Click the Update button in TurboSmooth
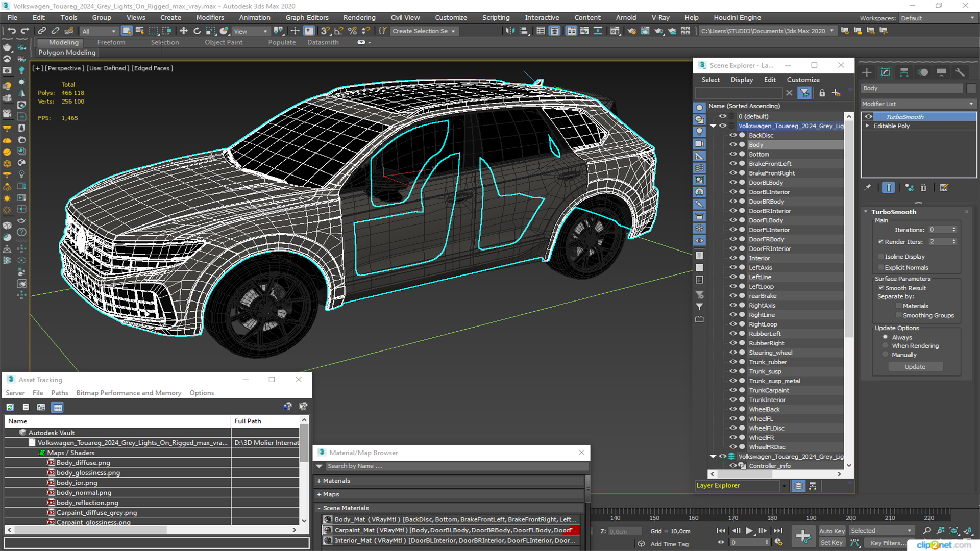The width and height of the screenshot is (980, 551). click(x=915, y=367)
